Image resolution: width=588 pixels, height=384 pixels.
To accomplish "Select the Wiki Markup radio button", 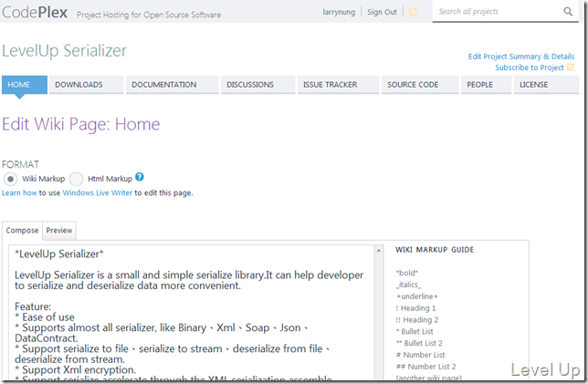I will (11, 179).
